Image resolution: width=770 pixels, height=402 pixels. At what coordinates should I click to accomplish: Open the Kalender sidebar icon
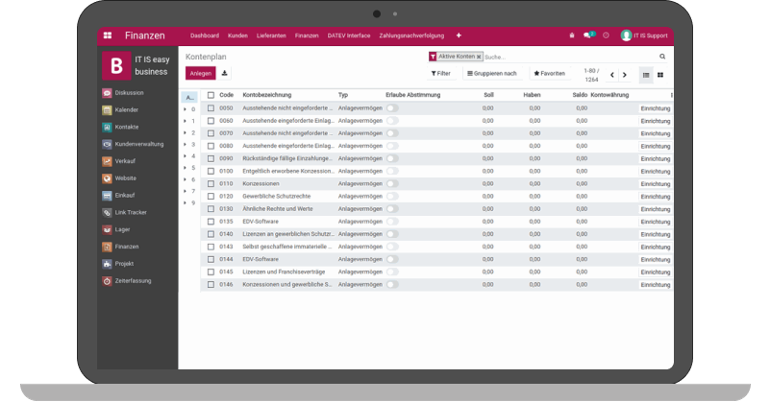pos(107,109)
